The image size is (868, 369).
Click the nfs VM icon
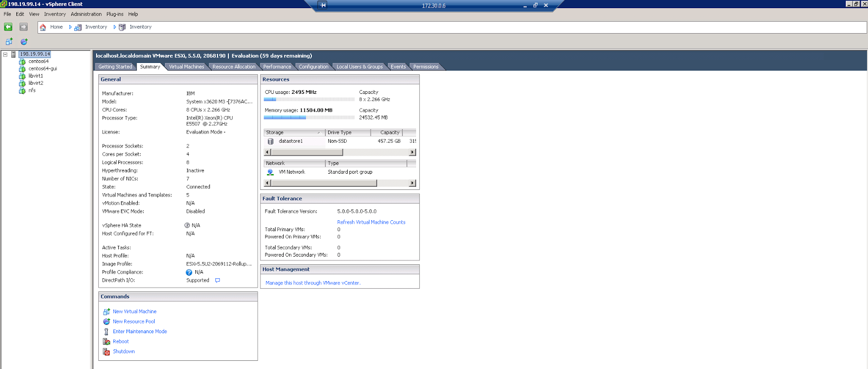click(22, 91)
